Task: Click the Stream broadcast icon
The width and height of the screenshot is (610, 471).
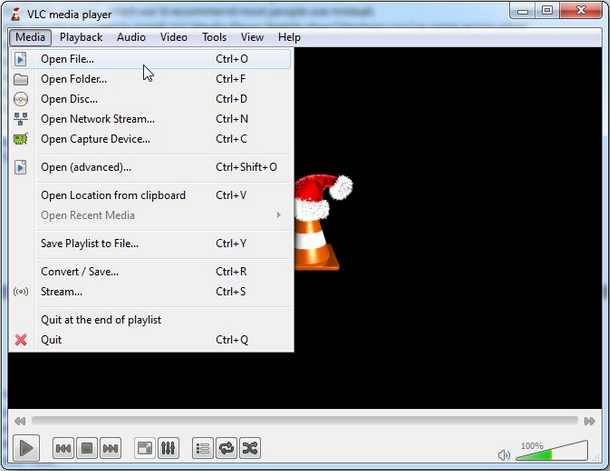Action: point(21,292)
